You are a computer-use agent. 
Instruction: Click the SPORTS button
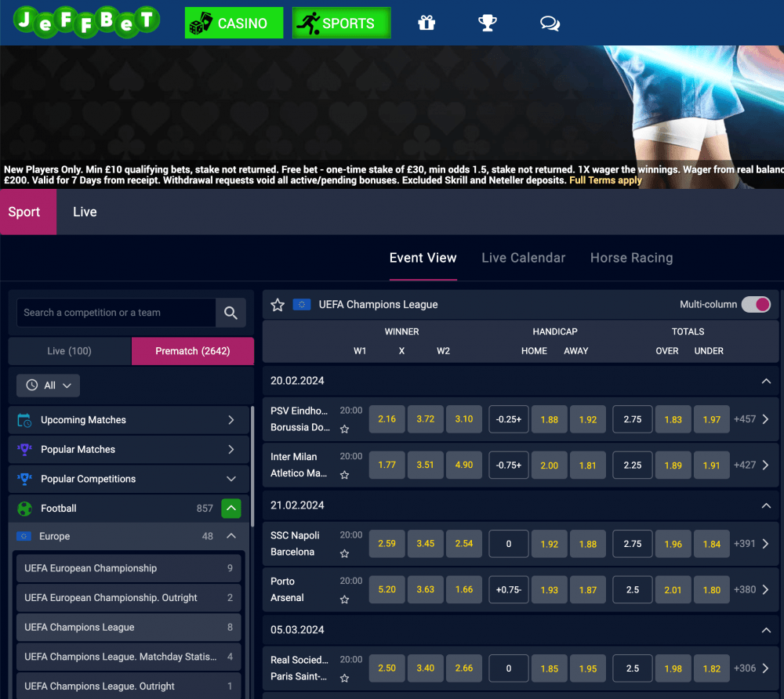(x=342, y=23)
